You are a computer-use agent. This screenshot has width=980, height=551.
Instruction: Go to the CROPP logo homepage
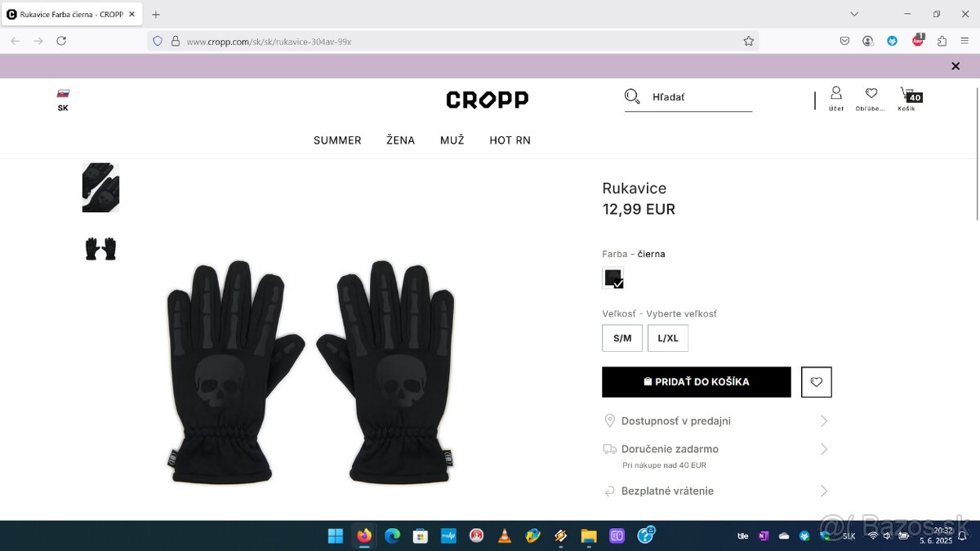point(488,100)
